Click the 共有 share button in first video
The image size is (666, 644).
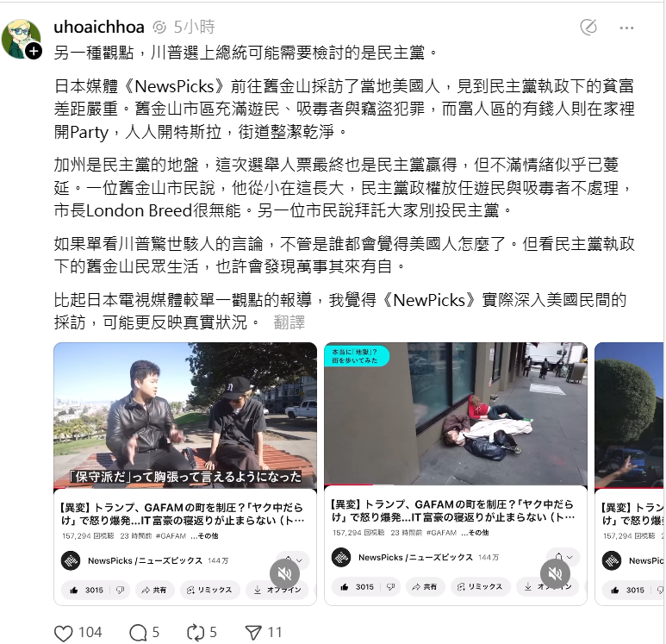click(x=154, y=590)
